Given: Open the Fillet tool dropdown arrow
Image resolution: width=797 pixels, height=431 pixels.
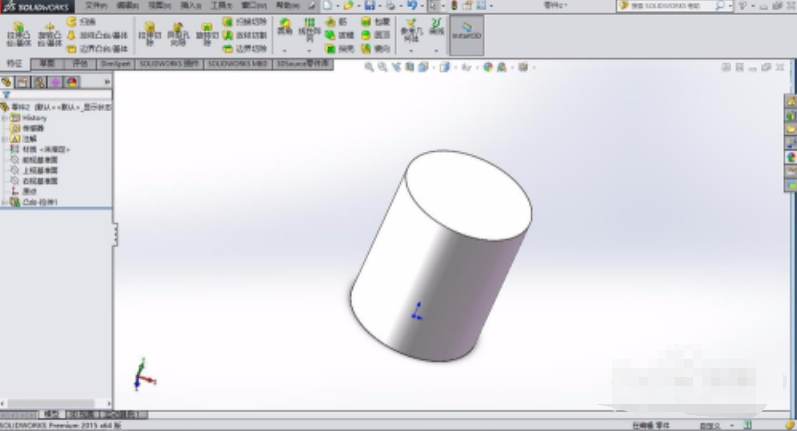Looking at the screenshot, I should 285,50.
